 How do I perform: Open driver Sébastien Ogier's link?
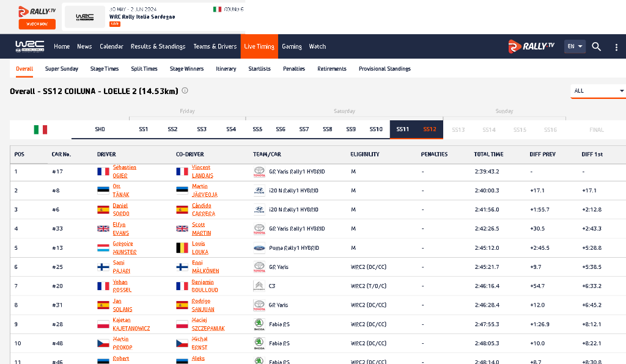tap(124, 172)
